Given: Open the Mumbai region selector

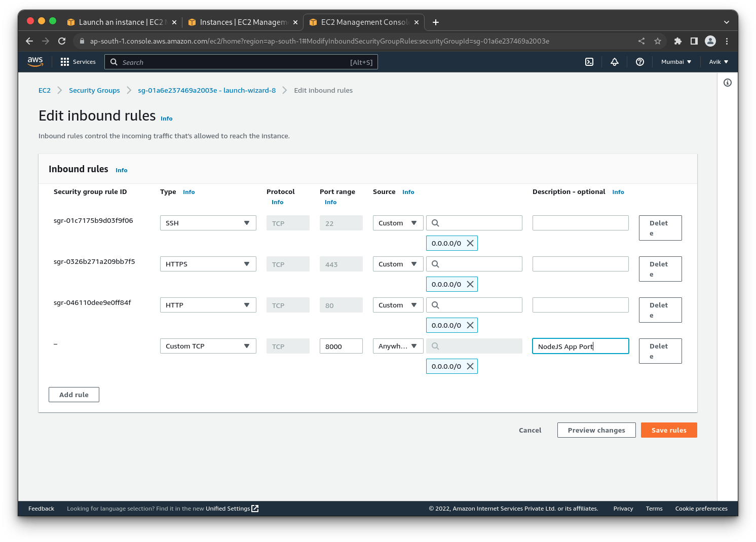Looking at the screenshot, I should click(675, 61).
